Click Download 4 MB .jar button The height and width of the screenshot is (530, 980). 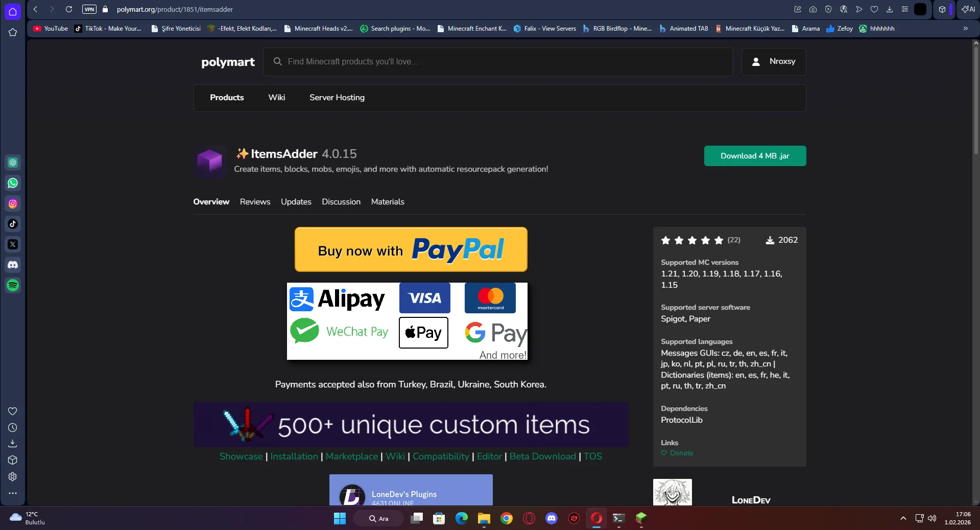pos(755,156)
